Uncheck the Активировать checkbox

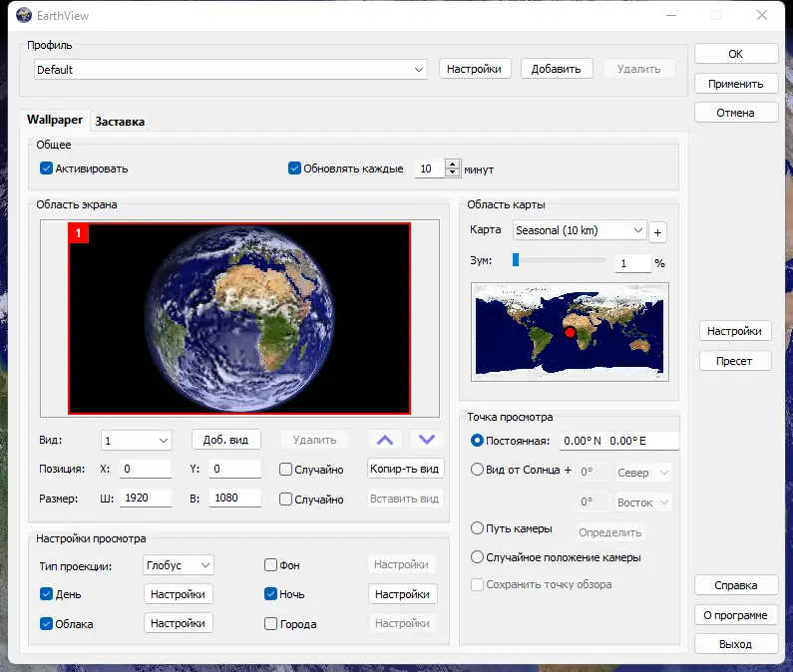pos(46,168)
